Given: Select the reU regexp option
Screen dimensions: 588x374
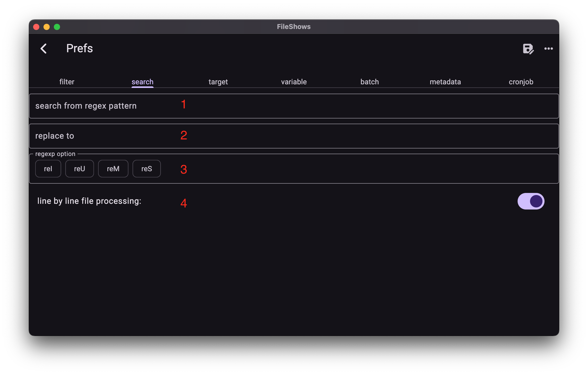Looking at the screenshot, I should 79,168.
